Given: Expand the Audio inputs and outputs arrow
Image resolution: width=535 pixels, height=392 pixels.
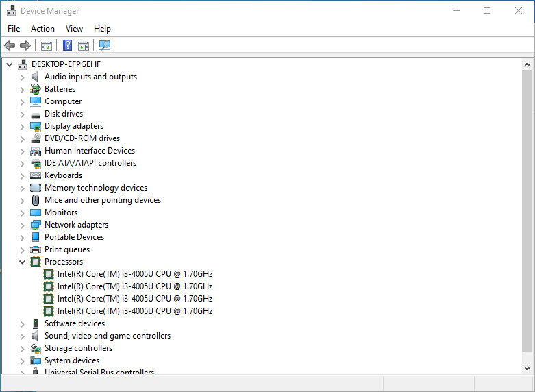Looking at the screenshot, I should coord(22,77).
